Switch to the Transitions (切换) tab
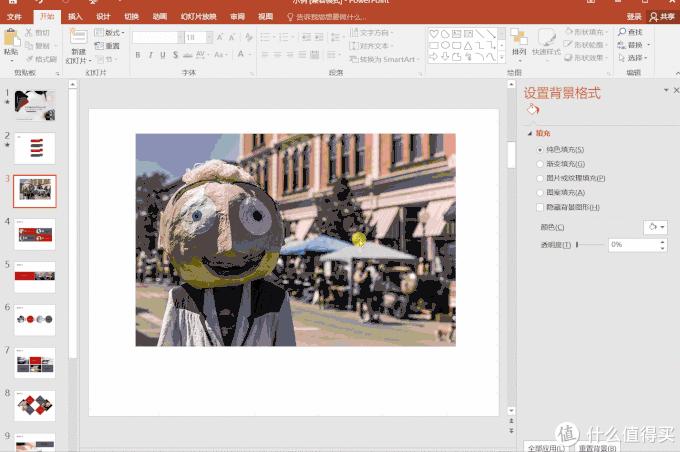This screenshot has height=452, width=680. pos(131,16)
